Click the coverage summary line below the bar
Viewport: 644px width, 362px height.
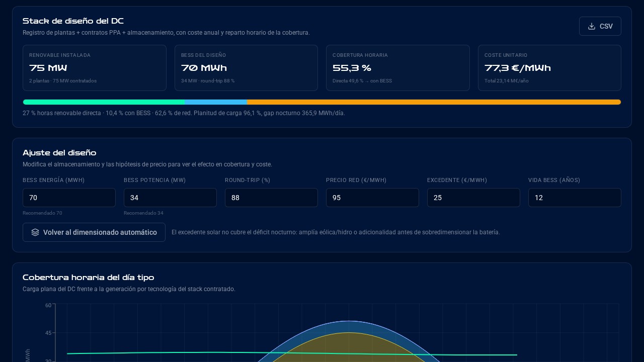(x=184, y=113)
